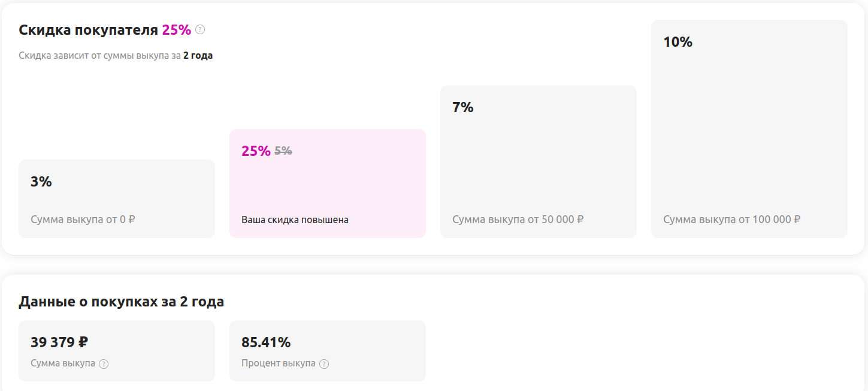Click the Скидка покупателя heading

[88, 30]
